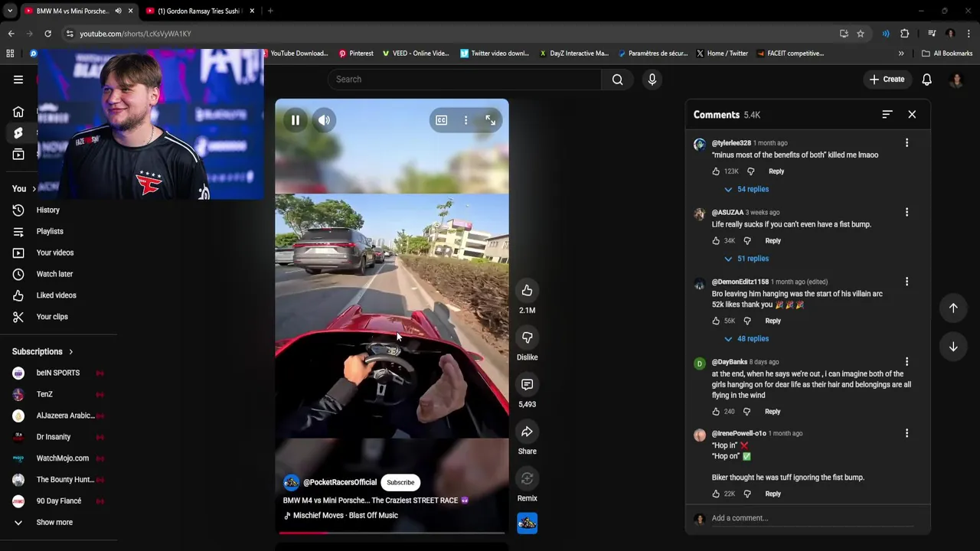
Task: Search with your voice microphone
Action: [652, 80]
